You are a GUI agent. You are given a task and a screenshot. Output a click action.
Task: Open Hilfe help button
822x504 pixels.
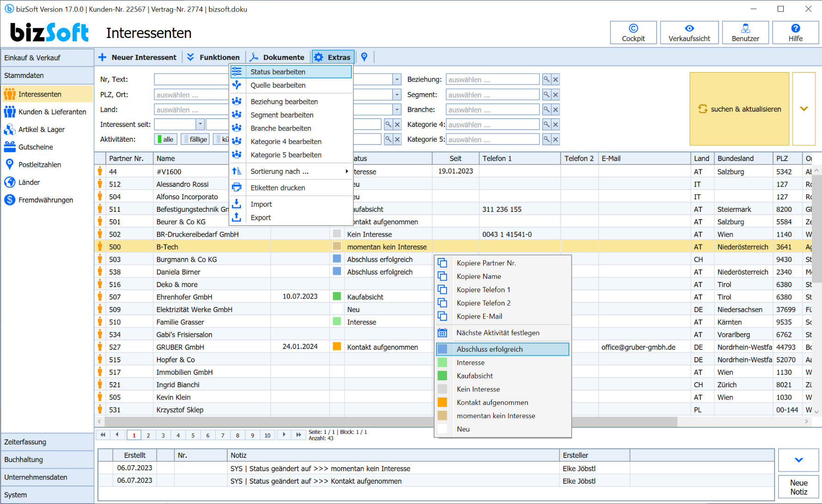pyautogui.click(x=795, y=33)
